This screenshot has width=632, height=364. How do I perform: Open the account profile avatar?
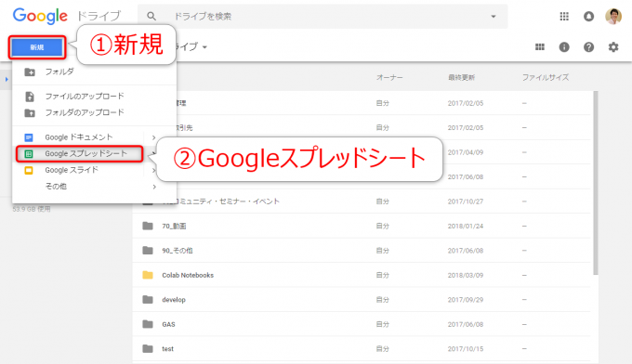pyautogui.click(x=613, y=16)
